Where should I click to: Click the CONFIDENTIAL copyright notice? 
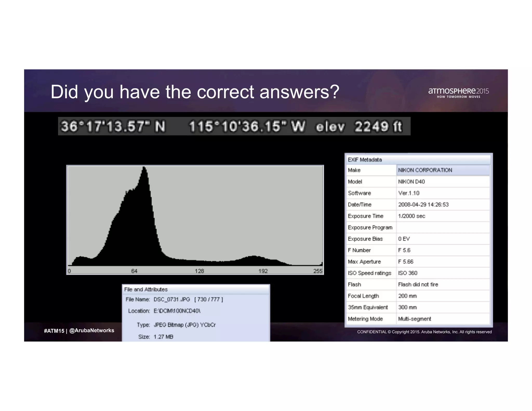424,332
